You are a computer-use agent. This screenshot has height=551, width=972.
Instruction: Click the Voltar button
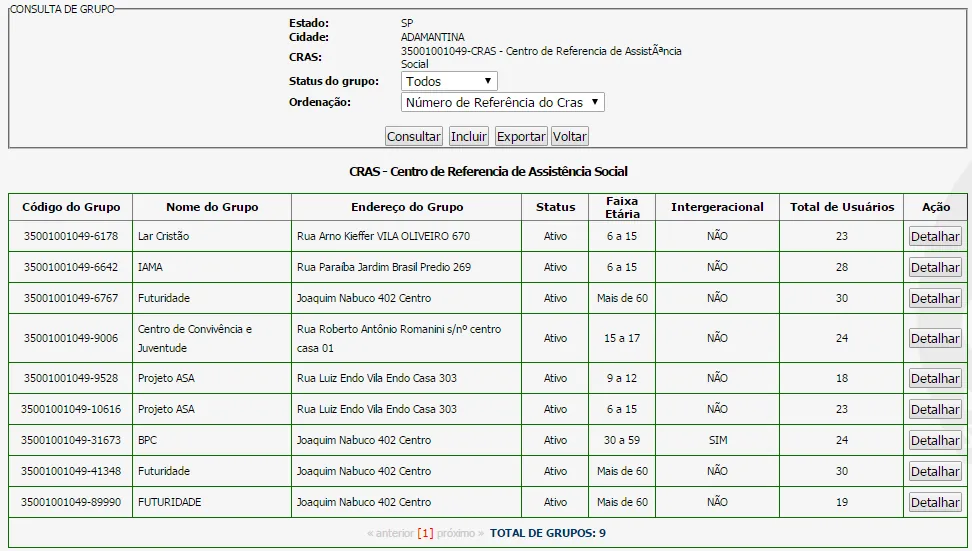click(x=570, y=136)
